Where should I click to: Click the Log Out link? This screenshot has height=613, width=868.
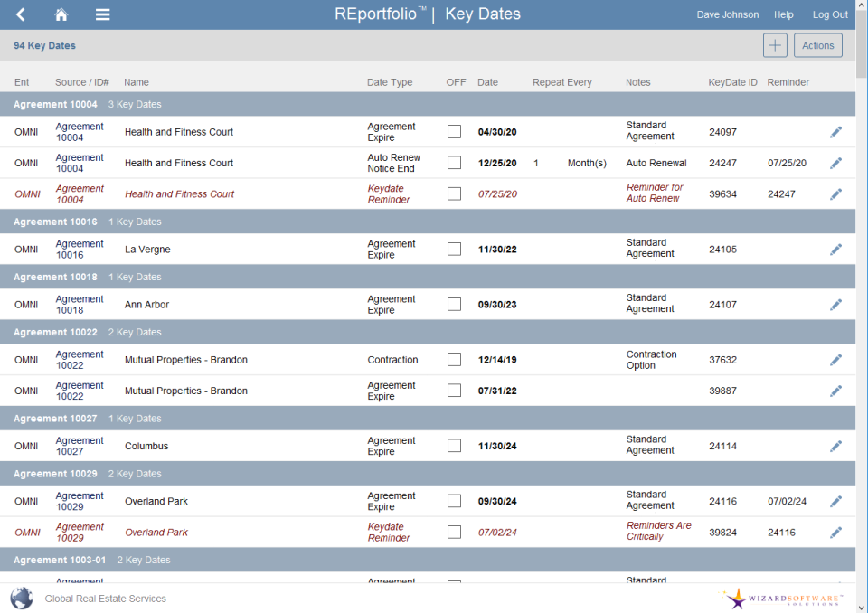[829, 14]
